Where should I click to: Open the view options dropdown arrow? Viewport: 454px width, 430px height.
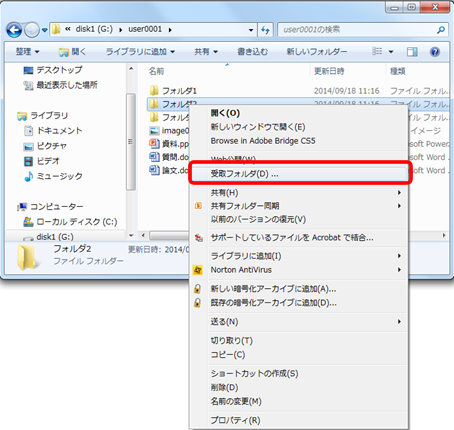[391, 52]
